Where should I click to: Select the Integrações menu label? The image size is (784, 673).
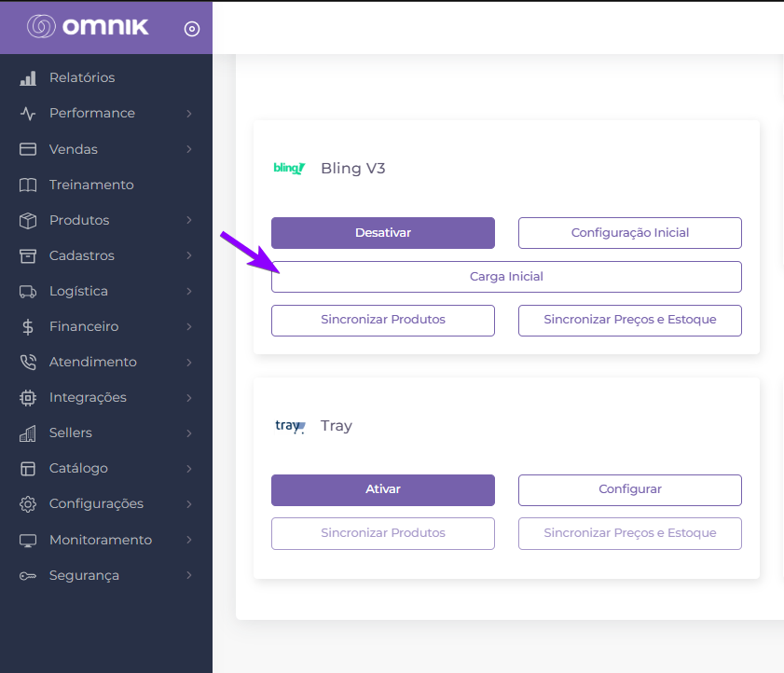(88, 397)
